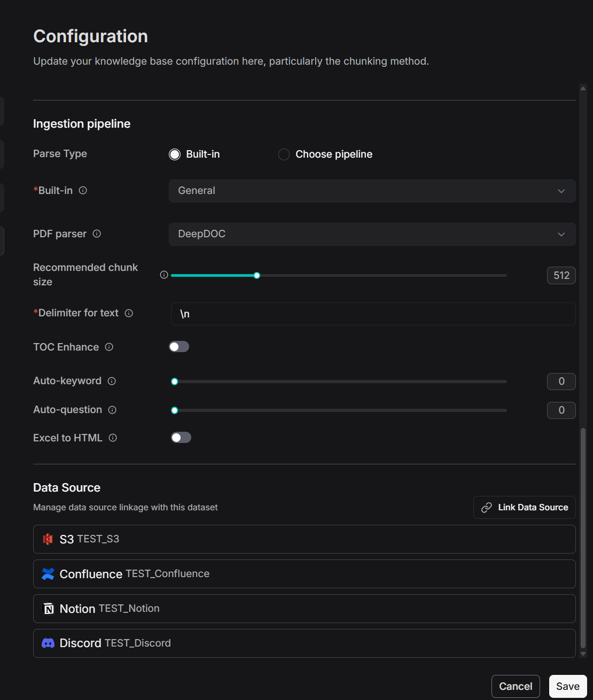Cancel the configuration changes
This screenshot has width=593, height=700.
515,686
